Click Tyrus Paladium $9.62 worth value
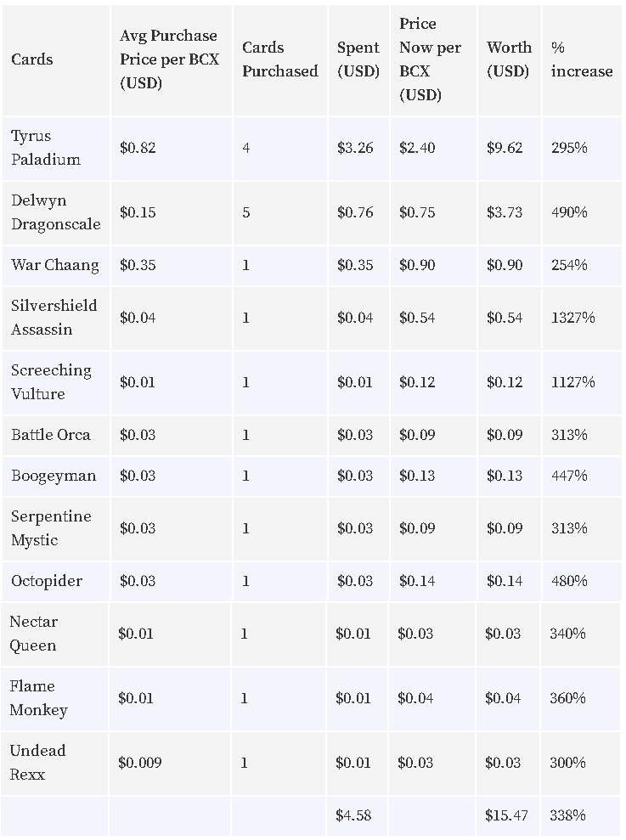Screen dimensions: 626x840 tap(505, 148)
